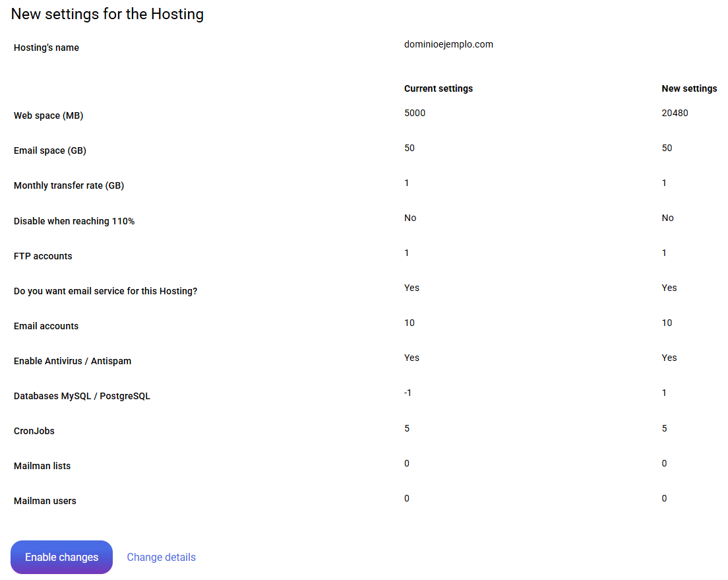Click the Monthly transfer rate (GB) label
Viewport: 728px width, 580px height.
[69, 185]
